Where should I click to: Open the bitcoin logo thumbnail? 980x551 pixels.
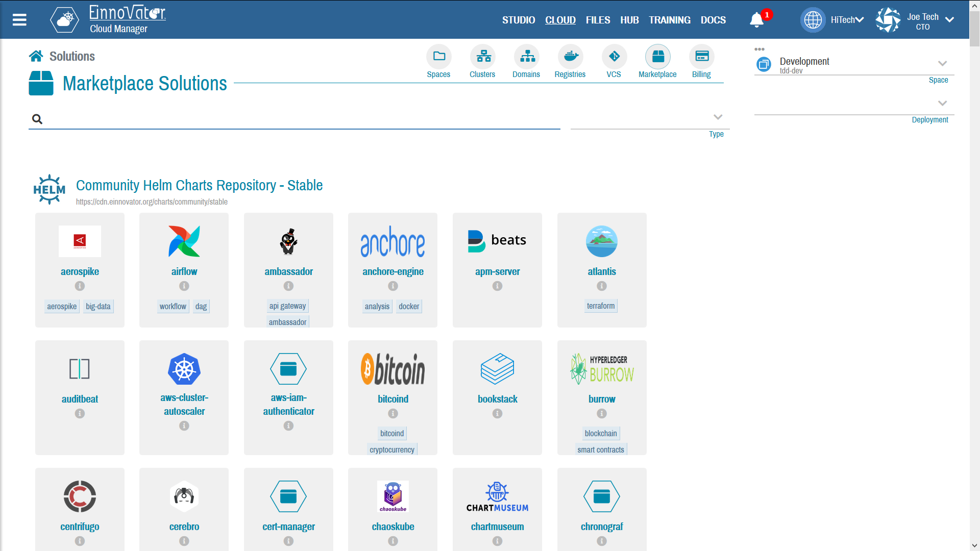[393, 369]
